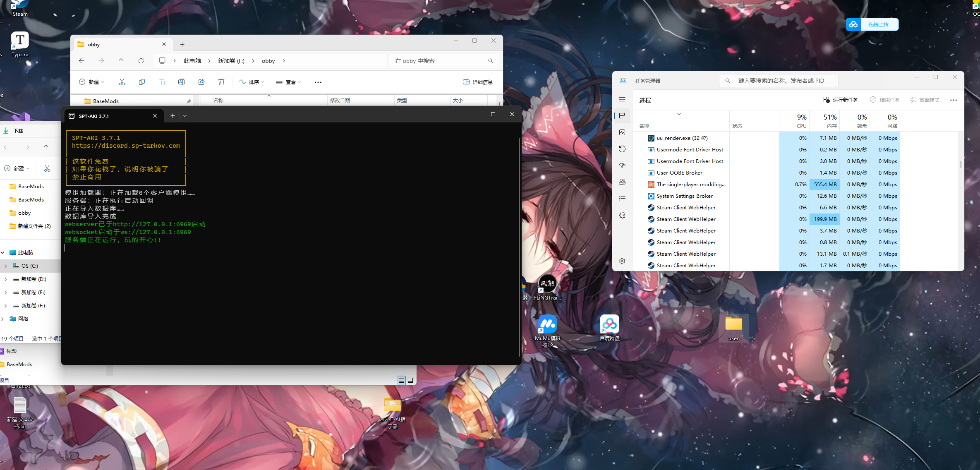Click the cut scissors icon in obby toolbar
The height and width of the screenshot is (470, 980).
pyautogui.click(x=122, y=82)
